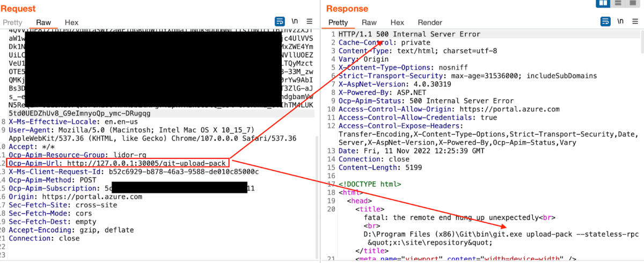The height and width of the screenshot is (263, 644).
Task: Toggle word wrap icon in Request panel
Action: click(280, 21)
